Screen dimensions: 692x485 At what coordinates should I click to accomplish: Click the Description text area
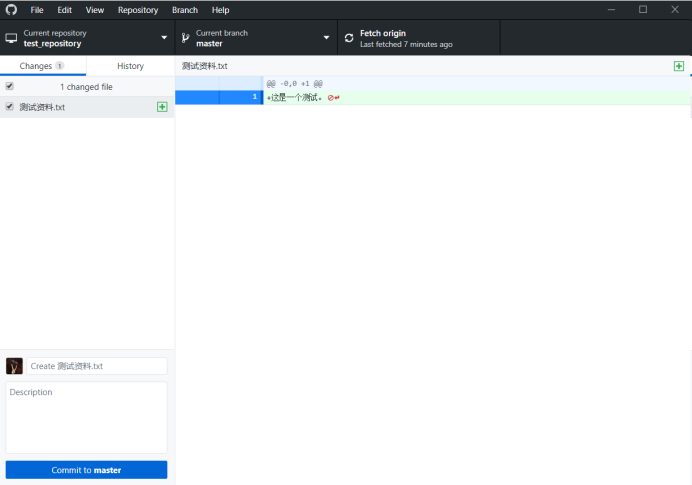(86, 417)
